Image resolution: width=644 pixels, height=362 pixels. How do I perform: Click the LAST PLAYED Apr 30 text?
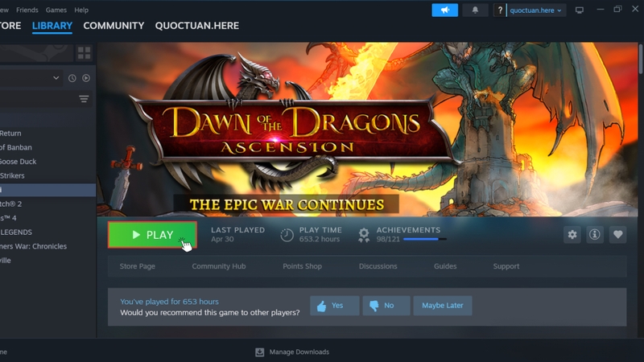pyautogui.click(x=237, y=234)
